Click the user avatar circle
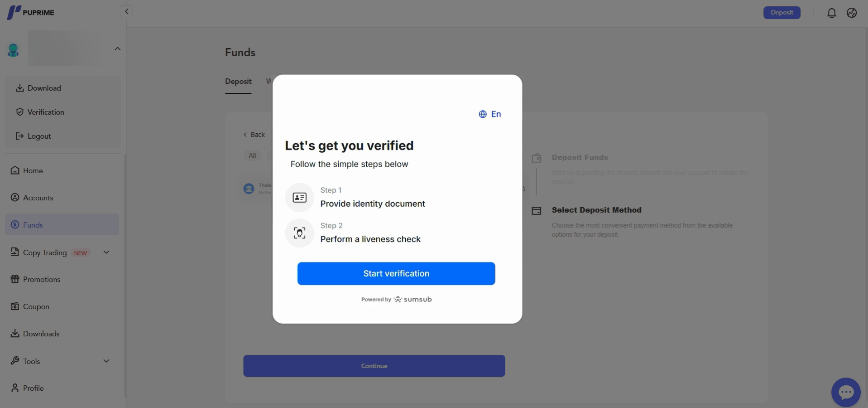Image resolution: width=868 pixels, height=408 pixels. 13,50
